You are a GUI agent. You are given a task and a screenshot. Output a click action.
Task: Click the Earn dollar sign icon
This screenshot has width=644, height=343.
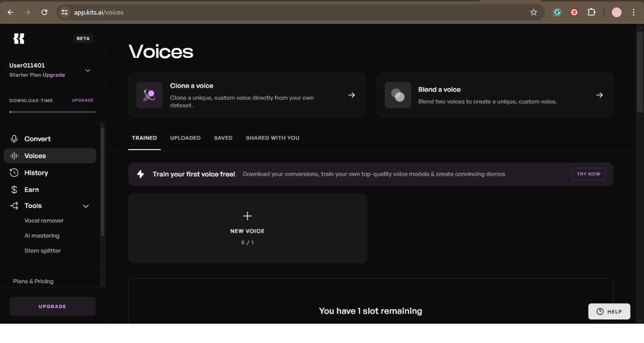pos(14,190)
